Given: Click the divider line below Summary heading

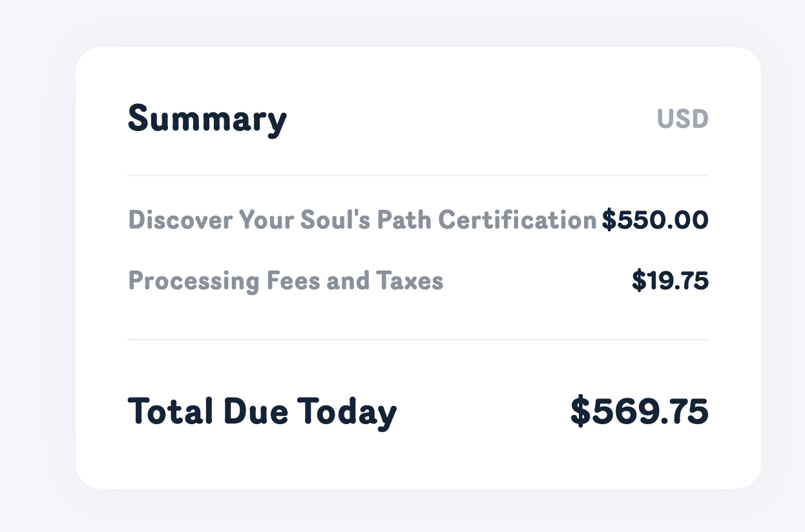Looking at the screenshot, I should (x=418, y=176).
